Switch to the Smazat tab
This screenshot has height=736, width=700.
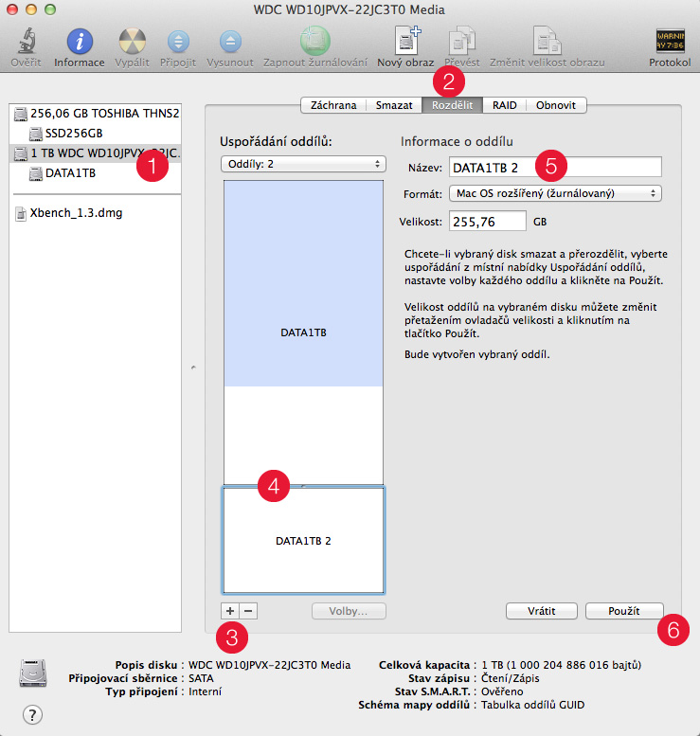pos(394,105)
